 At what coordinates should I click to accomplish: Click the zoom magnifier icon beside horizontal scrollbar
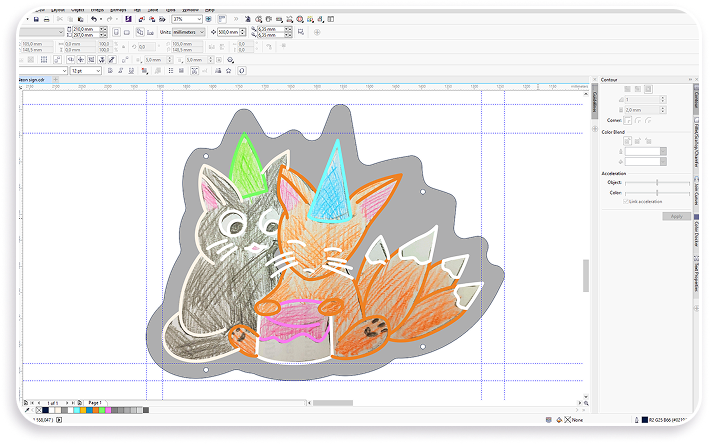point(586,403)
